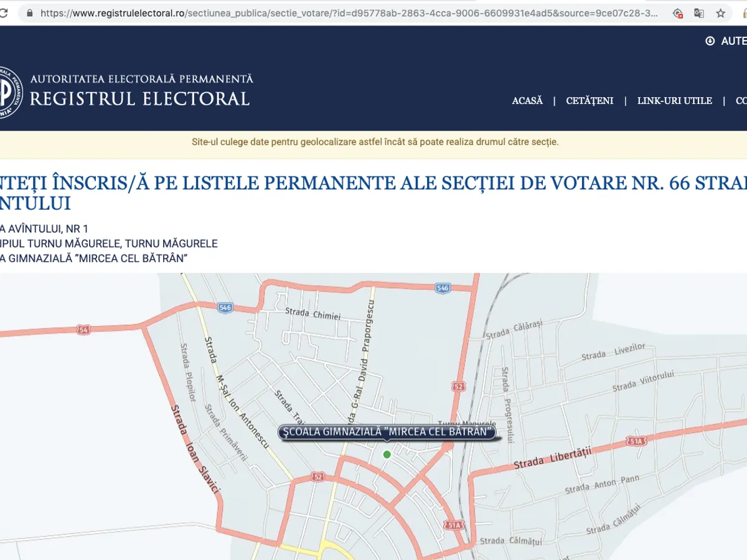
Task: Click the Strada Chimiei label on map
Action: pos(312,314)
